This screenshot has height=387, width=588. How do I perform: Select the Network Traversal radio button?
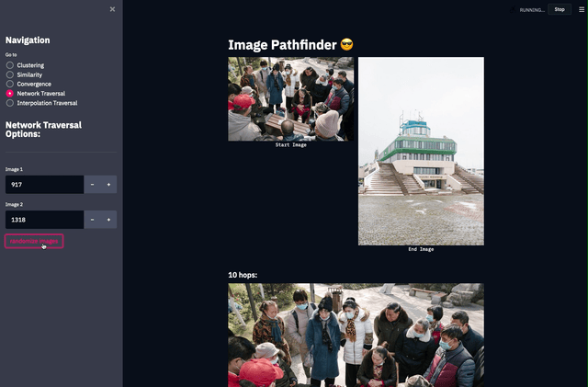[x=10, y=94]
